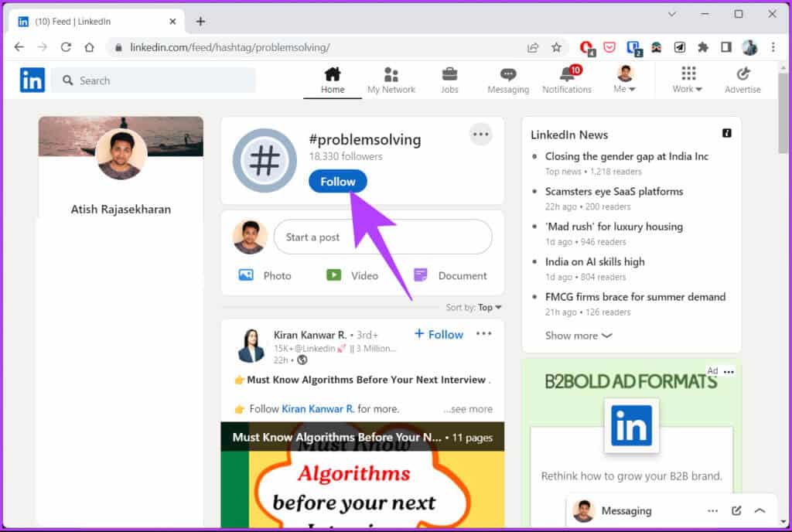Click the page vertical scrollbar
Image resolution: width=792 pixels, height=532 pixels.
pos(783,114)
